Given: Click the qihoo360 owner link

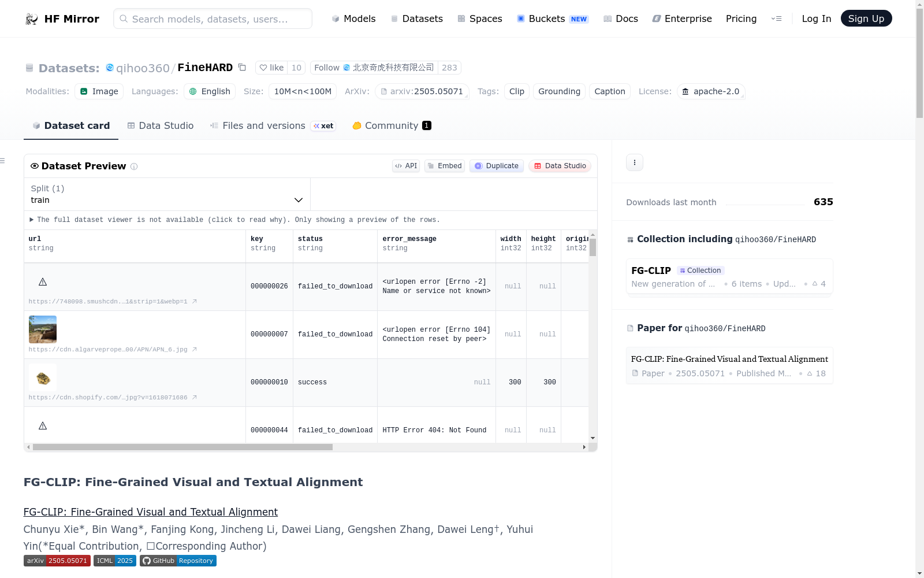Looking at the screenshot, I should click(143, 68).
